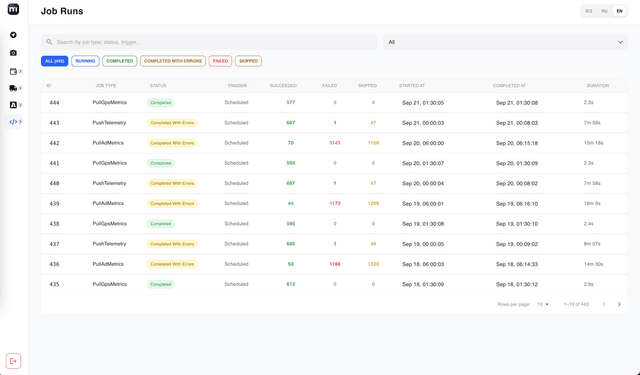Filter by SKIPPED status chip
Viewport: 640px width, 375px height.
(248, 61)
